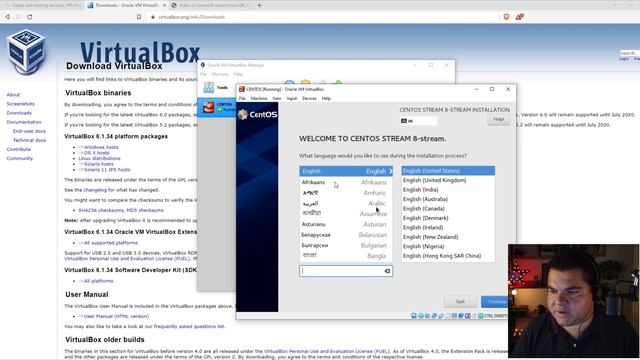Open Solaris 11 IPS hosts link

[107, 169]
